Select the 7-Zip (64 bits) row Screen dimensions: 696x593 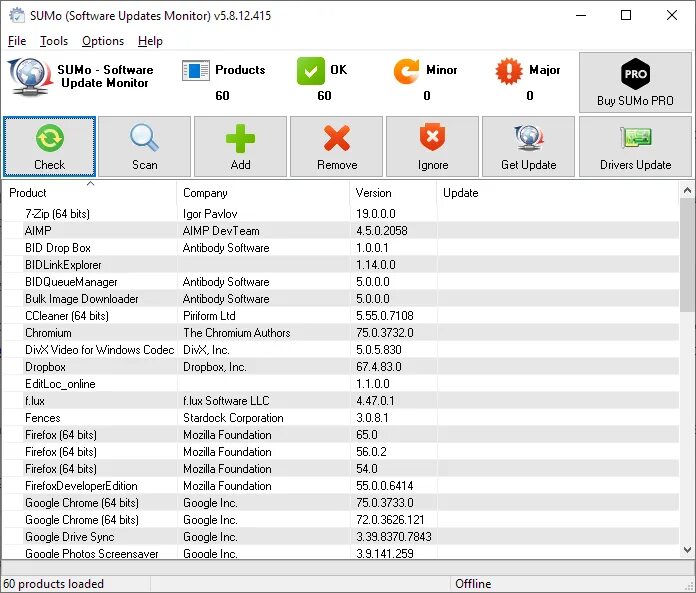click(341, 213)
